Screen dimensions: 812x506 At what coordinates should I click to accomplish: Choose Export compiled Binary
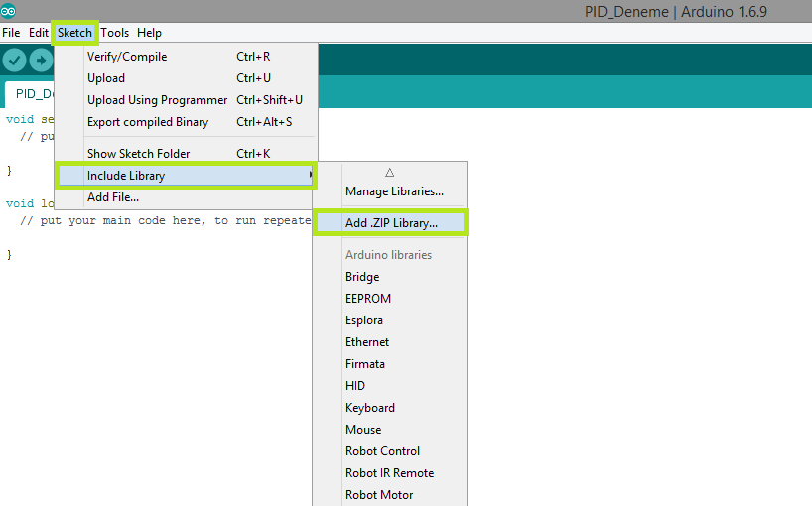point(187,122)
